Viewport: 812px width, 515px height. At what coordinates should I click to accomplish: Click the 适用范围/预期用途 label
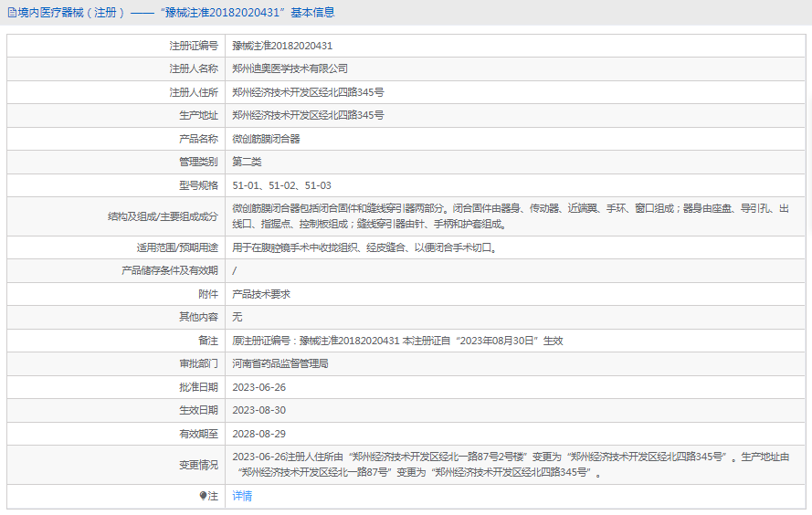(177, 247)
